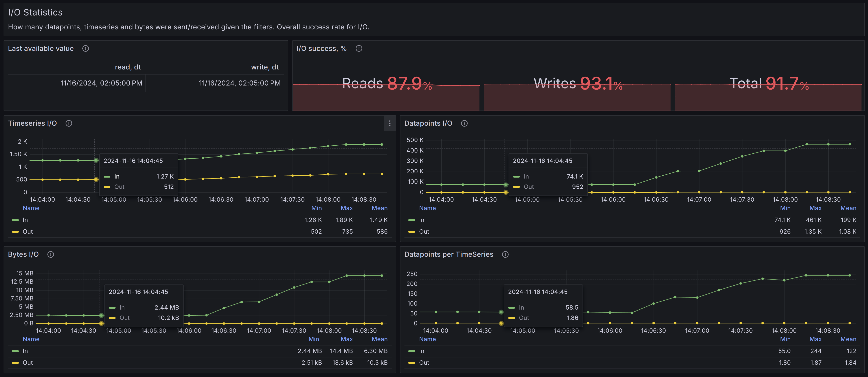Image resolution: width=868 pixels, height=377 pixels.
Task: Sort Datapoints I/O legend by Mean column
Action: 848,208
